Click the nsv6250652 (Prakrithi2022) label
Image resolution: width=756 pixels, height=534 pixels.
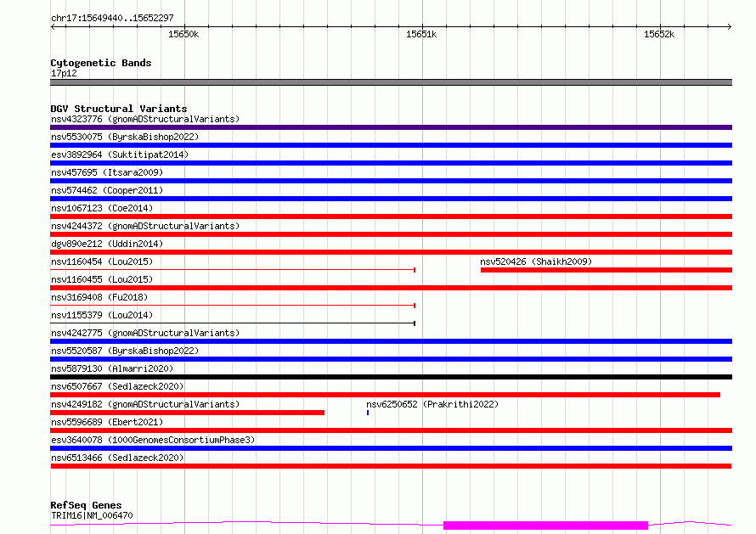pyautogui.click(x=432, y=404)
